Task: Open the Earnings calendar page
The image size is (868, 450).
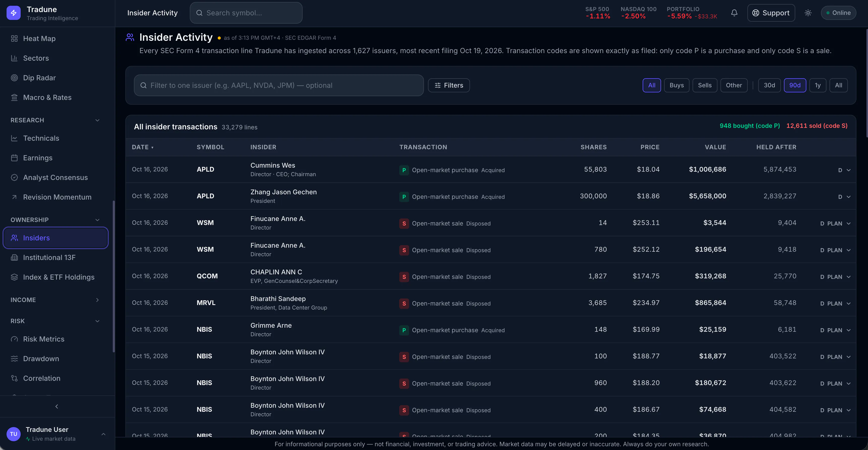Action: (56, 158)
